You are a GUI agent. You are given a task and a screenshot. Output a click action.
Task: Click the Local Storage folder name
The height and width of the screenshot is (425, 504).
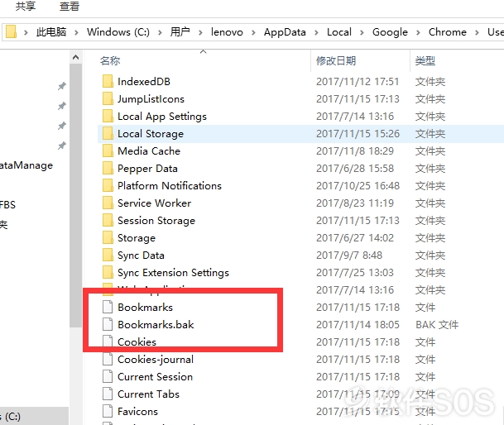coord(151,134)
